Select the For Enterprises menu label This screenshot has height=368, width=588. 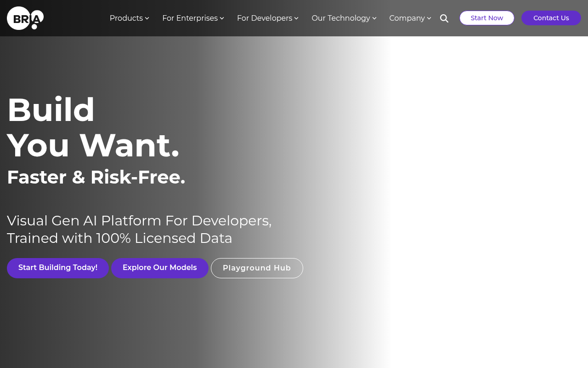(190, 18)
